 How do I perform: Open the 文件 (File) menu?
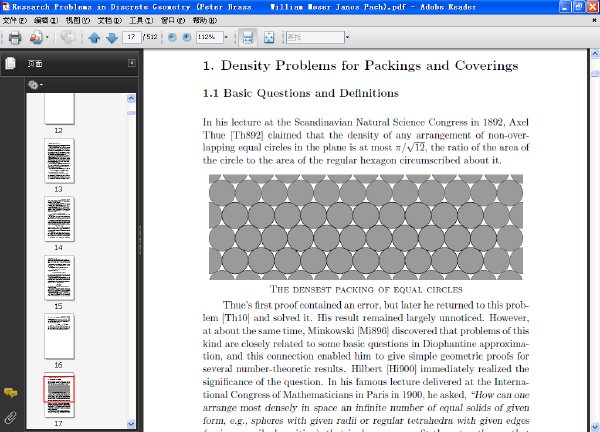coord(15,20)
